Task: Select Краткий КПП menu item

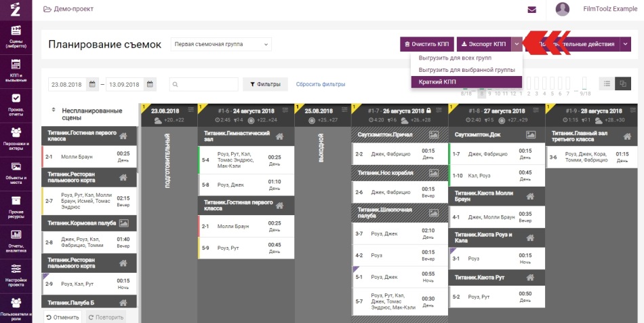Action: point(466,82)
